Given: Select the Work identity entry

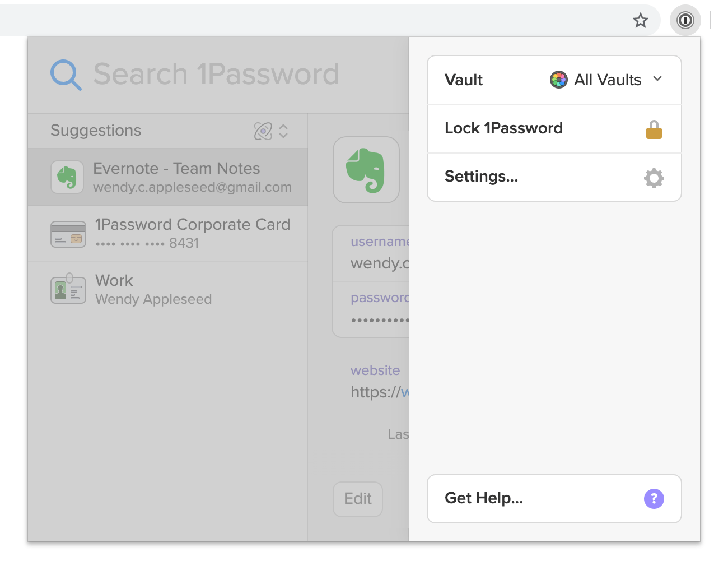Looking at the screenshot, I should (x=168, y=290).
